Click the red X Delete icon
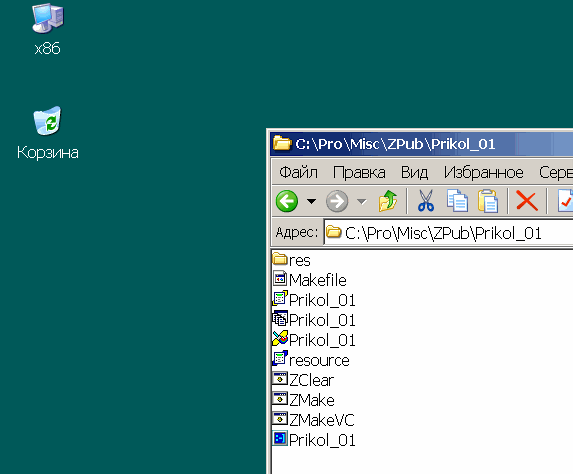 (527, 201)
